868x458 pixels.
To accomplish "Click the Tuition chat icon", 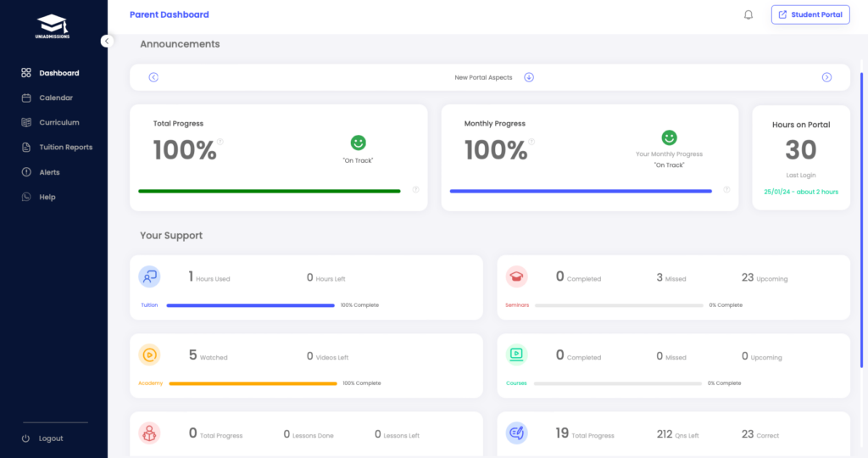I will pyautogui.click(x=150, y=276).
